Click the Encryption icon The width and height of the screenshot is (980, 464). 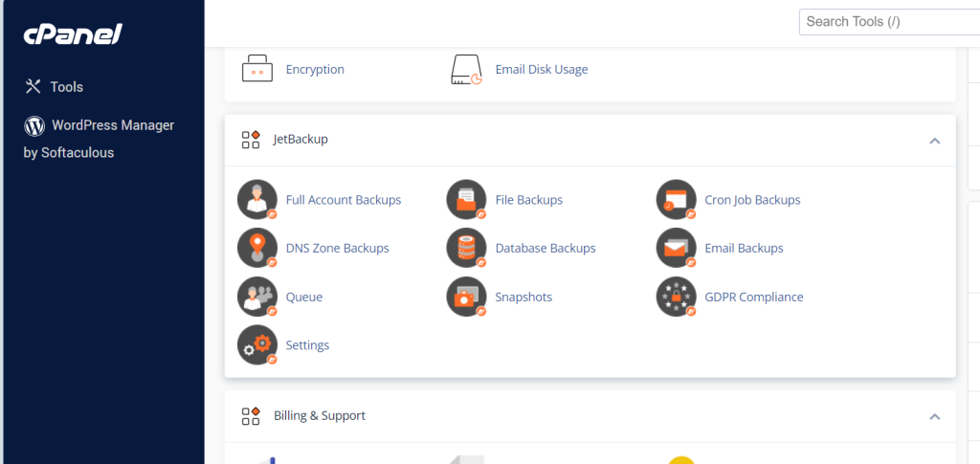[x=257, y=69]
